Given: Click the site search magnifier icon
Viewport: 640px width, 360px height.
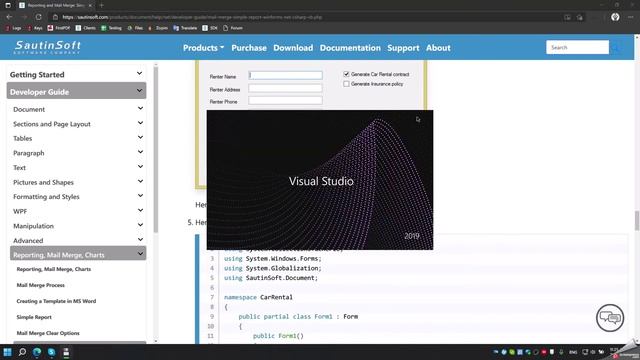Looking at the screenshot, I should click(x=616, y=48).
